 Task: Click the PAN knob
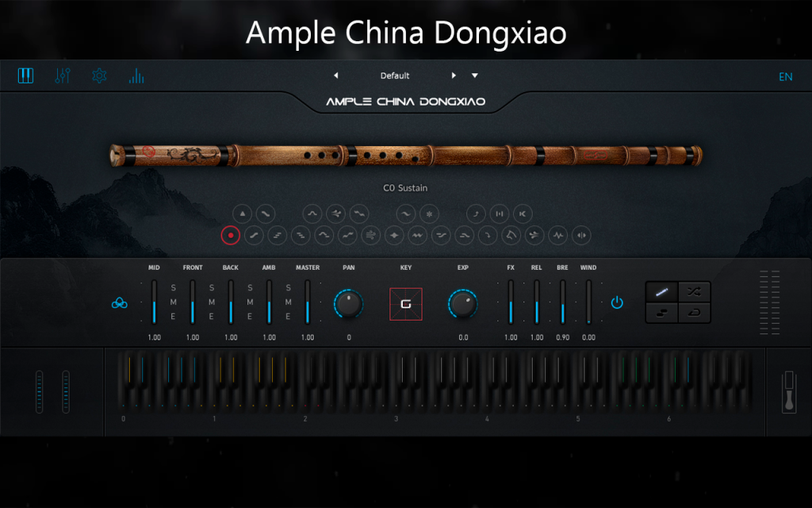click(349, 304)
